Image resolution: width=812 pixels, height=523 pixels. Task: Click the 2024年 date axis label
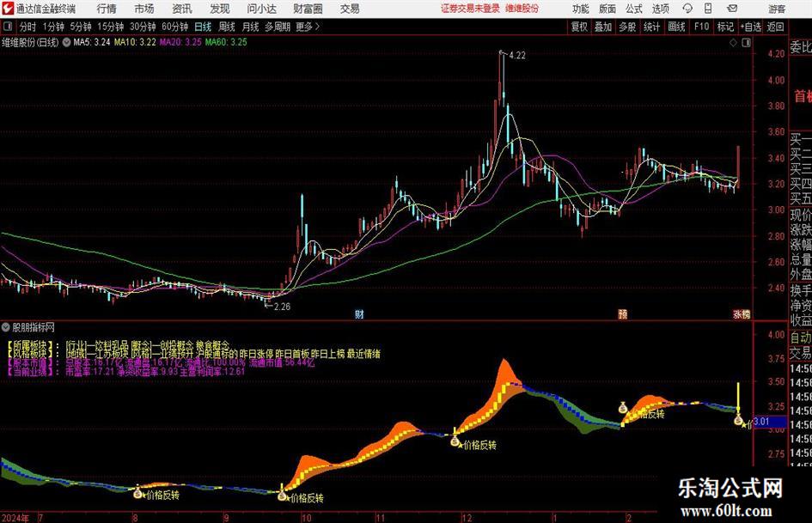pos(15,518)
